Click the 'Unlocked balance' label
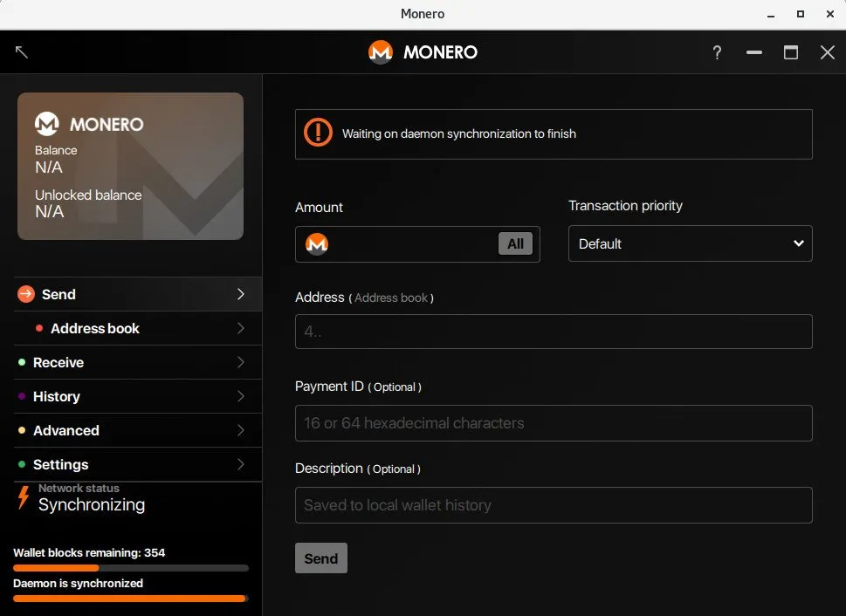This screenshot has height=616, width=846. (88, 195)
